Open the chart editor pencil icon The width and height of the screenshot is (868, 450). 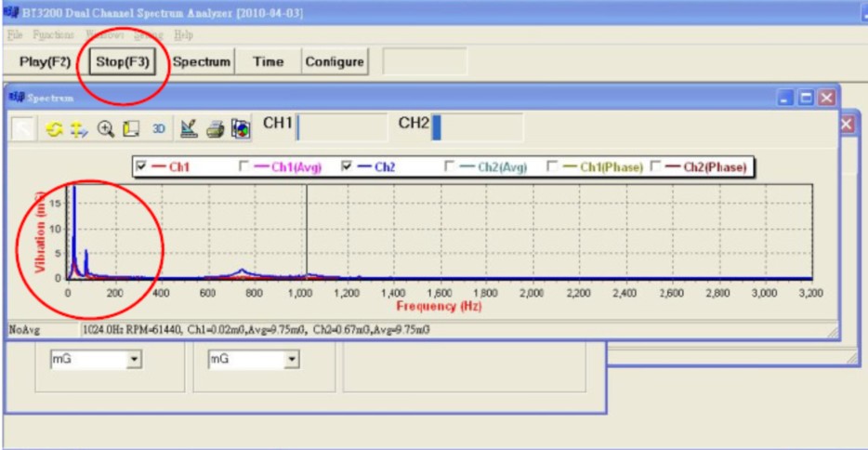pos(189,129)
